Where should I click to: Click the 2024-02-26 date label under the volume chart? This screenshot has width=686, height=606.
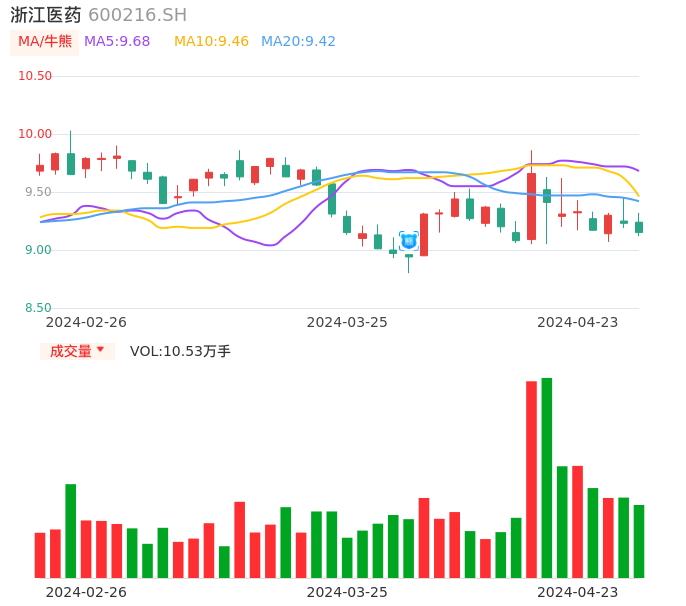pyautogui.click(x=86, y=592)
